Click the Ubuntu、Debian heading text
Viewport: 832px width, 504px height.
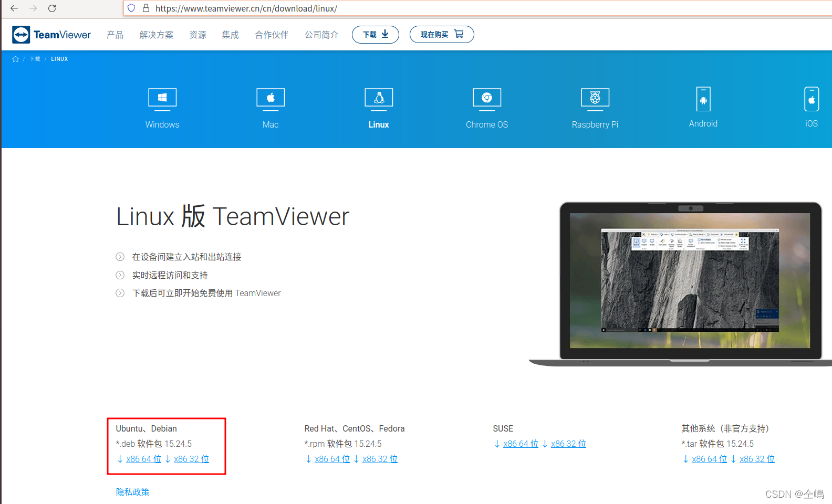[x=146, y=428]
